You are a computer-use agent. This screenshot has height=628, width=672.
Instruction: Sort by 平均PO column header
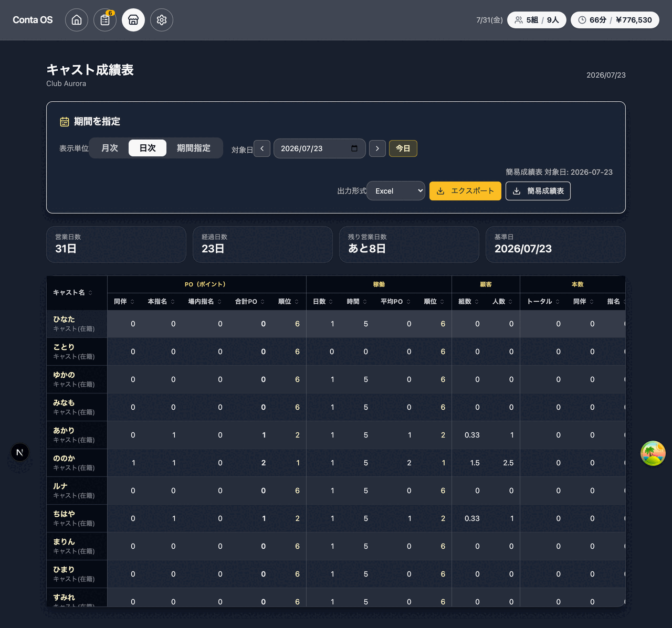coord(395,302)
